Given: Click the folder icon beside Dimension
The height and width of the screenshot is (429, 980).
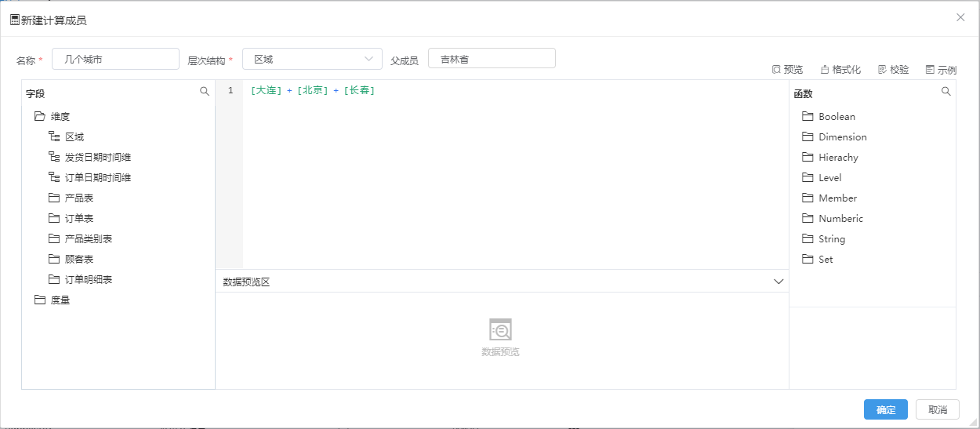Looking at the screenshot, I should click(x=808, y=136).
